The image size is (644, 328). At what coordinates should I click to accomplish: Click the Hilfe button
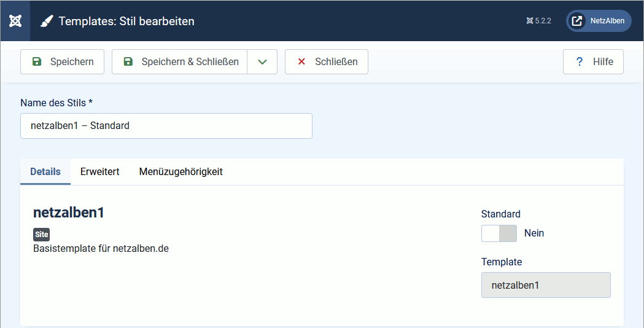tap(593, 61)
